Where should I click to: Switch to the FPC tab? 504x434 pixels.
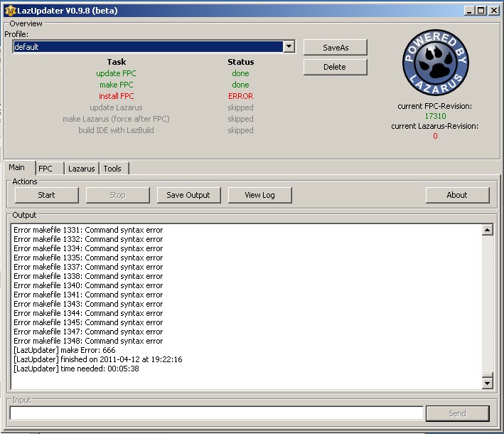point(45,169)
